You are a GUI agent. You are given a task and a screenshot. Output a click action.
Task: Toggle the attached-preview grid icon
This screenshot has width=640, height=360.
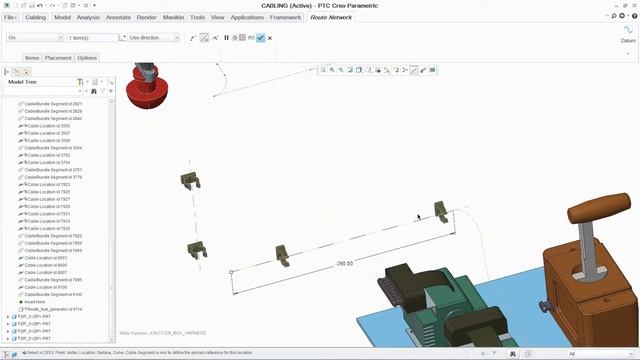242,38
